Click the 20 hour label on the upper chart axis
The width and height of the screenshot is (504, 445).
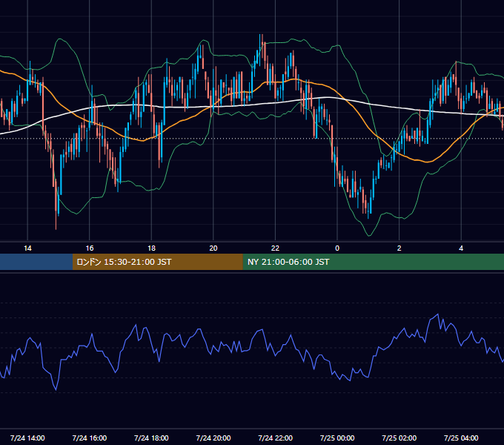pyautogui.click(x=213, y=248)
